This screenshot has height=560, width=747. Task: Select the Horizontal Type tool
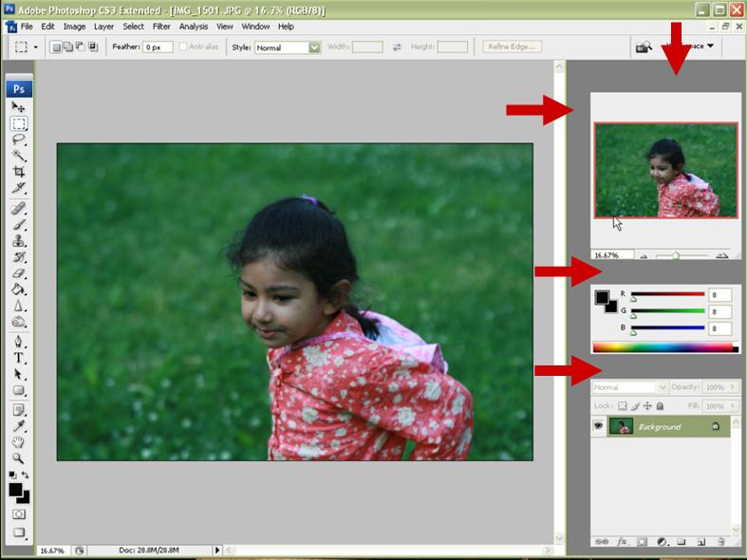(19, 359)
